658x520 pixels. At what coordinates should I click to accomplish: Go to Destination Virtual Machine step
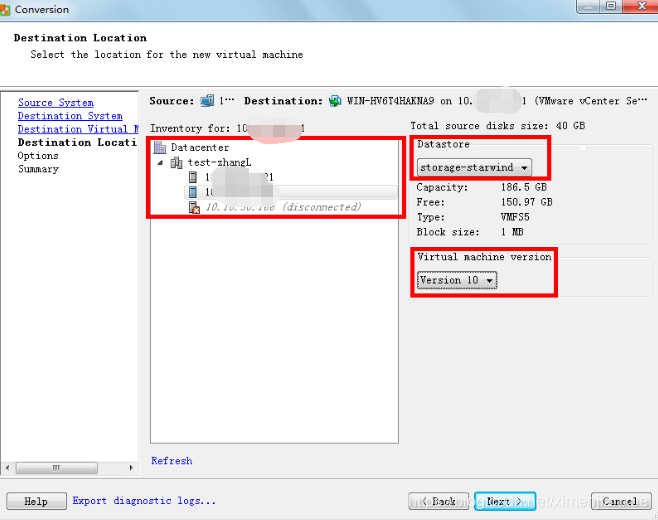78,129
